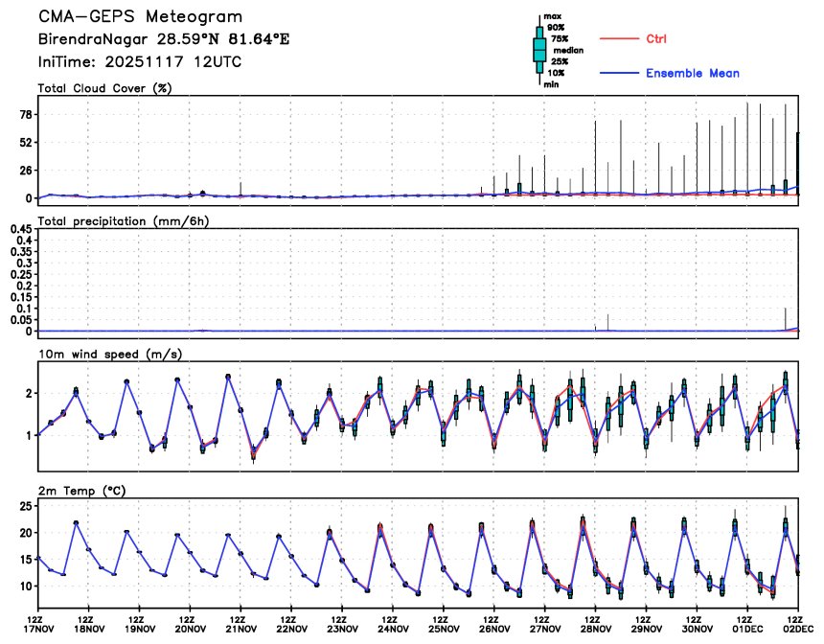Viewport: 824px width, 644px height.
Task: Click the '90%' legend percentile label
Action: click(x=556, y=28)
